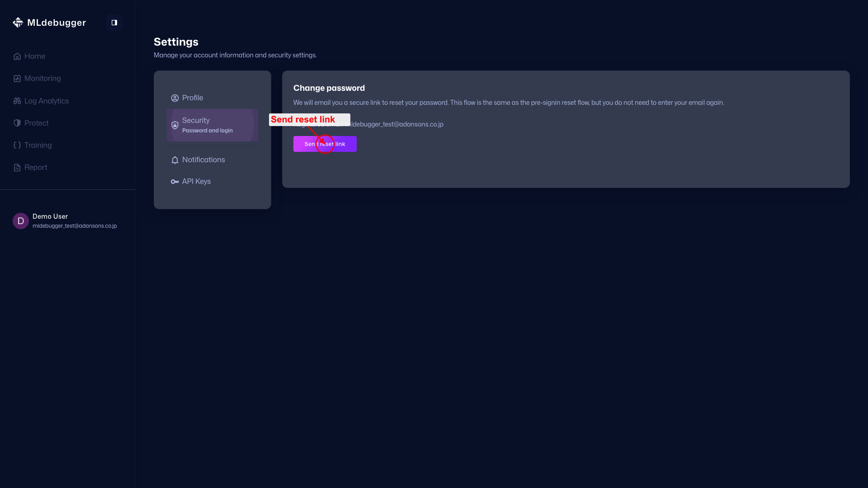Switch to API Keys tab
Image resolution: width=868 pixels, height=488 pixels.
(196, 182)
